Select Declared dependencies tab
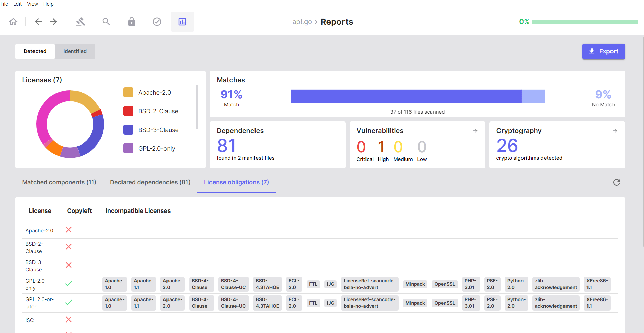This screenshot has width=644, height=333. click(x=150, y=182)
